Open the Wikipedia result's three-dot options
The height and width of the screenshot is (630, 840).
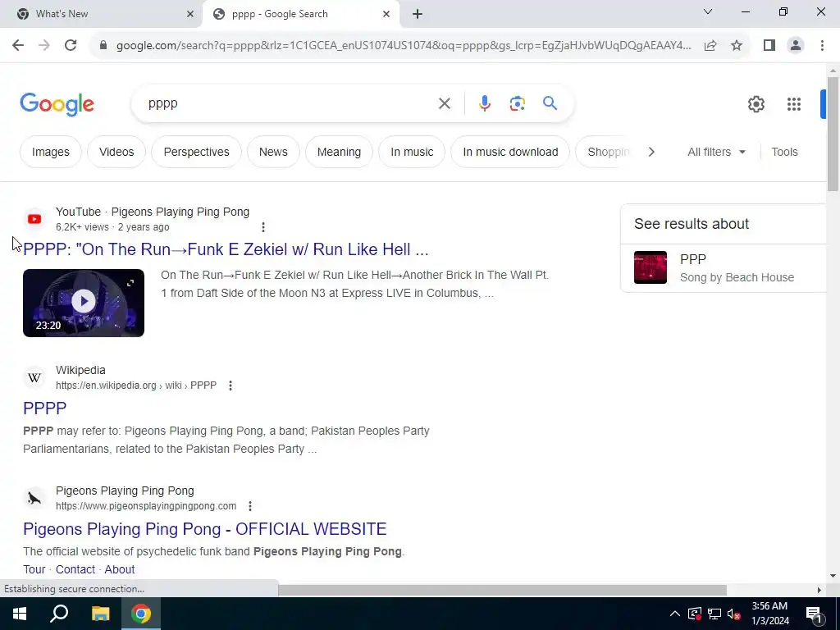pos(231,386)
